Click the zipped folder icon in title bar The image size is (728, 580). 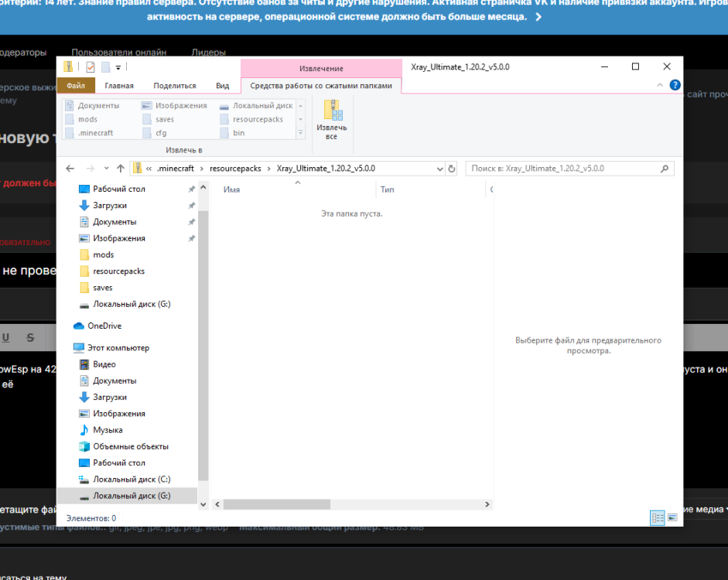[68, 67]
